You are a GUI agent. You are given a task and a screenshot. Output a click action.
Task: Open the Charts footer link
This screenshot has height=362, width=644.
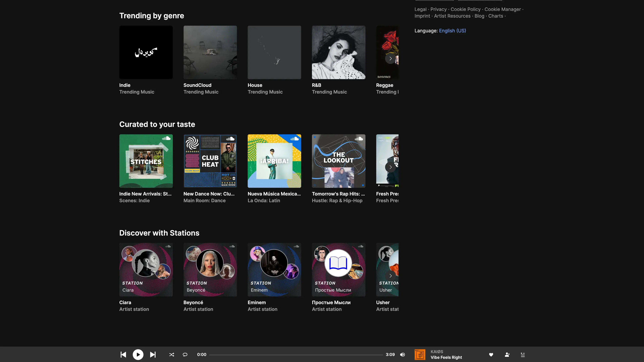tap(496, 16)
